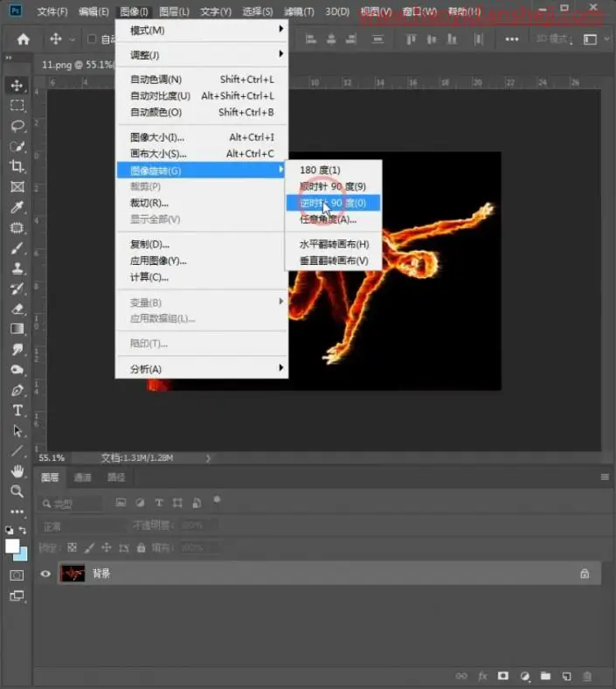
Task: Toggle Auto-Select checkbox in options bar
Action: pyautogui.click(x=92, y=39)
